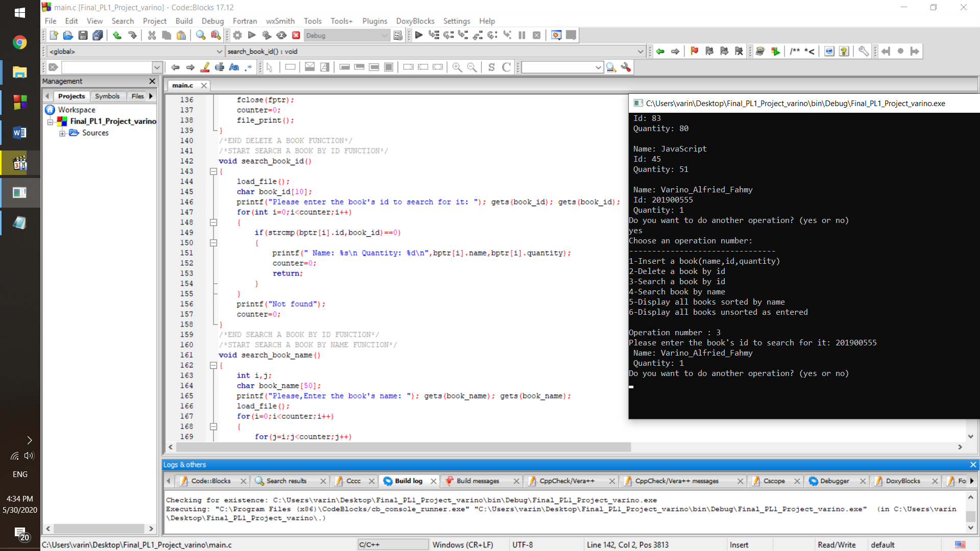Open the Settings menu
The height and width of the screenshot is (551, 980).
click(456, 21)
